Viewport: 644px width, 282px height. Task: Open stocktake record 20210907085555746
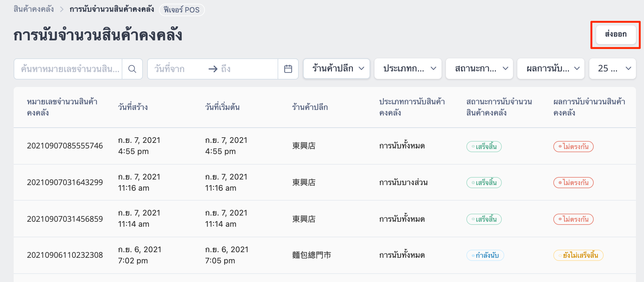coord(65,146)
